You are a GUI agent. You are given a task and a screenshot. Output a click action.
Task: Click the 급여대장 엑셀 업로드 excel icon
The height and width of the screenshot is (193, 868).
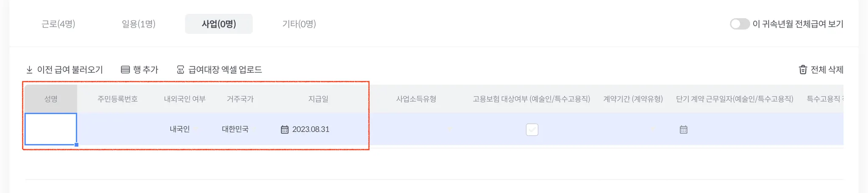pyautogui.click(x=181, y=70)
